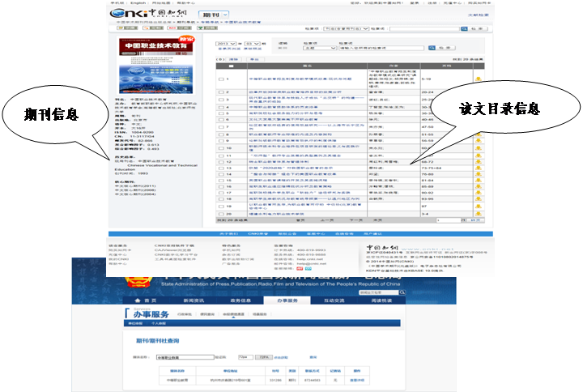Check the box for article row 1
Image resolution: width=583 pixels, height=392 pixels.
point(221,79)
